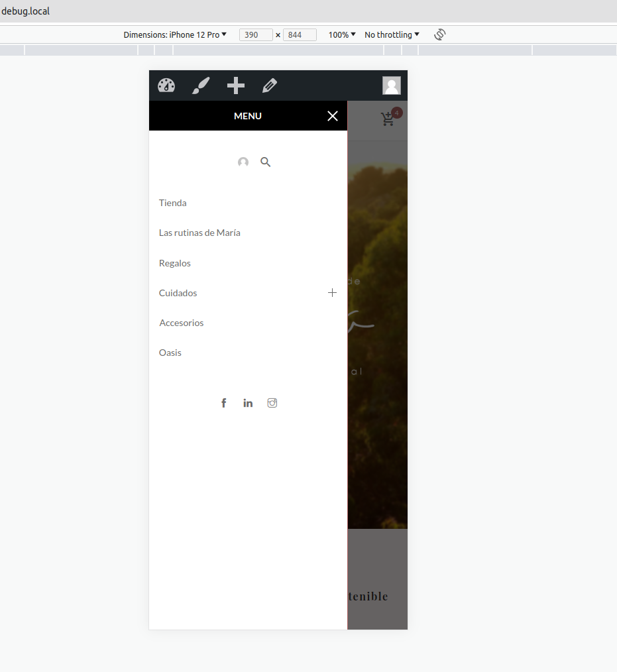Click the width field showing 390

[256, 34]
